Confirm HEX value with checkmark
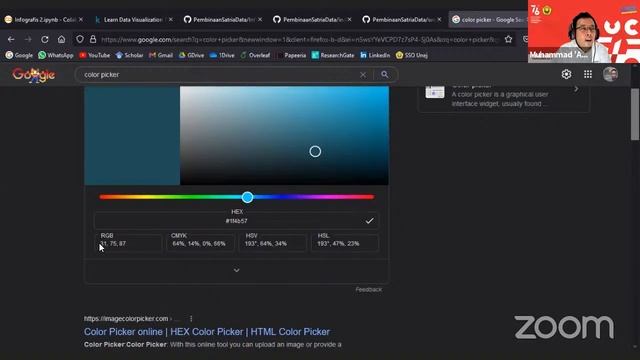640x360 pixels. [x=369, y=221]
